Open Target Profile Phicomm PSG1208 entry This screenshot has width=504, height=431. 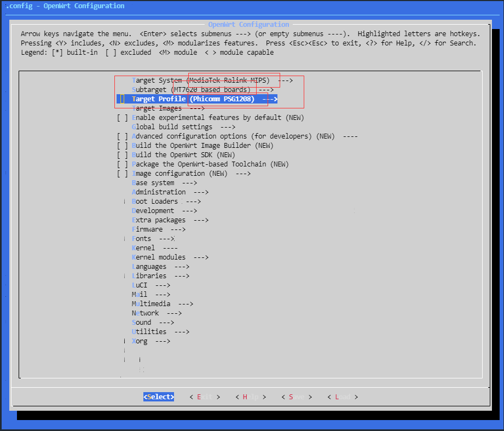[x=204, y=99]
